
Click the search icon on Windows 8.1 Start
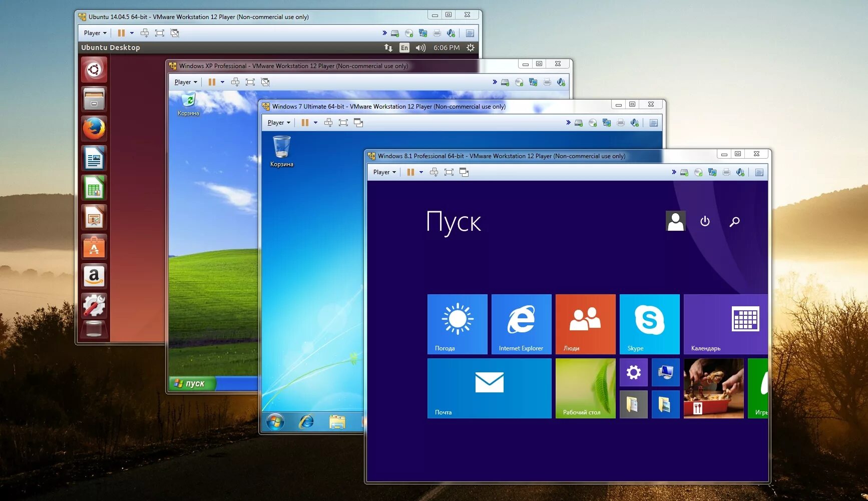point(734,221)
